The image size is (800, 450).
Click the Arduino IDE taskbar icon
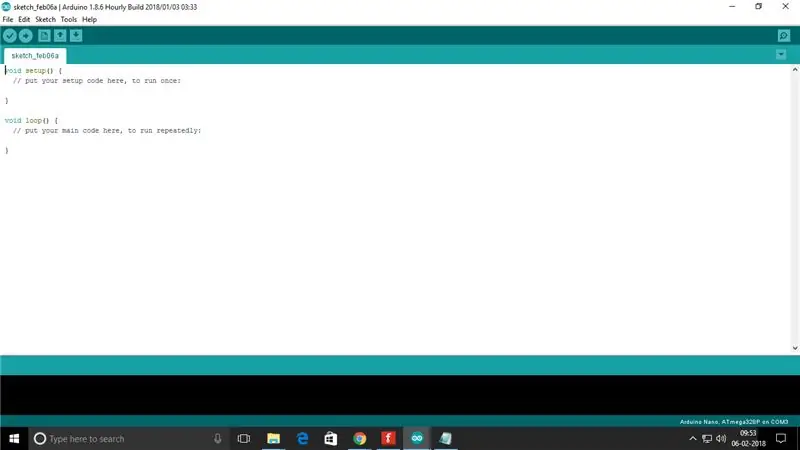(x=417, y=438)
